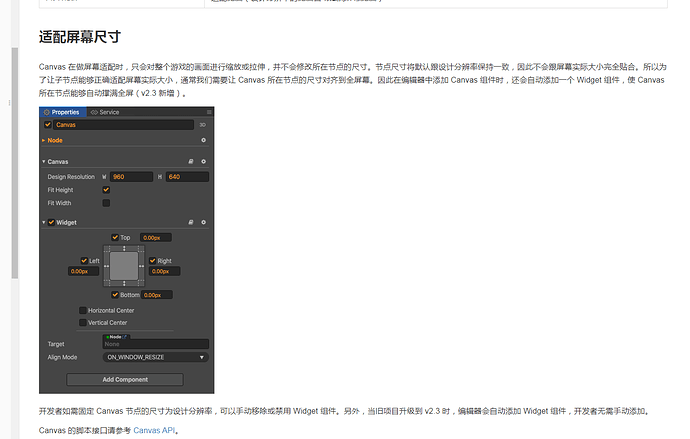Image resolution: width=690 pixels, height=439 pixels.
Task: Click the sidebar collapse handle dots
Action: 9,102
